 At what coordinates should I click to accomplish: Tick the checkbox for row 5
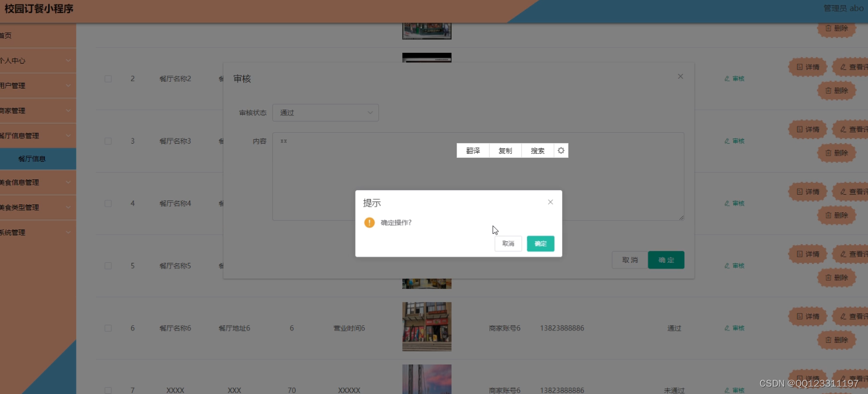pos(108,266)
